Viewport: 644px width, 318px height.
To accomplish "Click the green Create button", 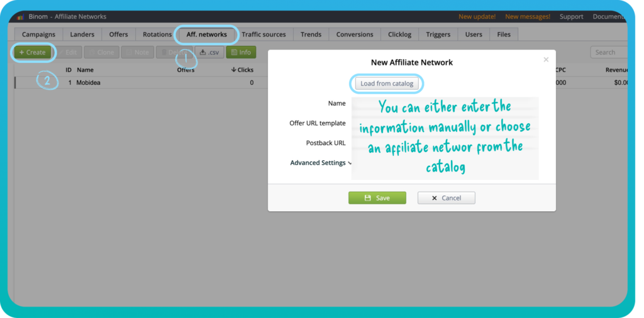I will pyautogui.click(x=33, y=53).
